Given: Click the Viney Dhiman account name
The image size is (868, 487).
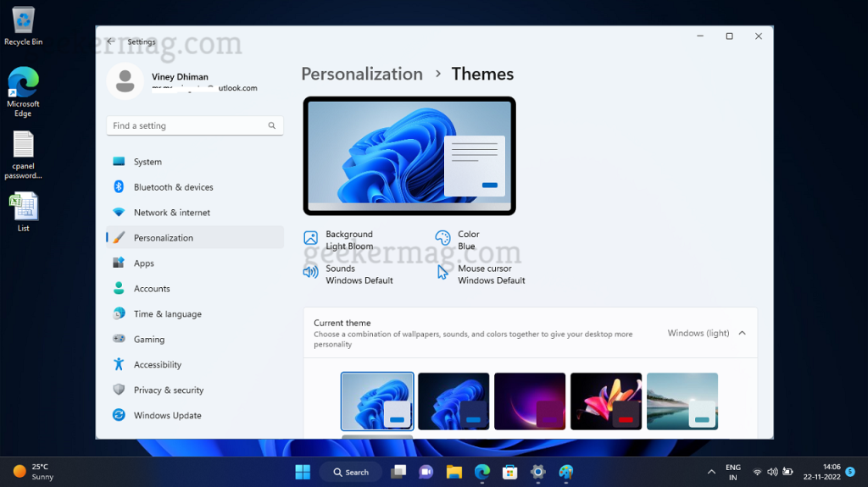Looking at the screenshot, I should 180,77.
